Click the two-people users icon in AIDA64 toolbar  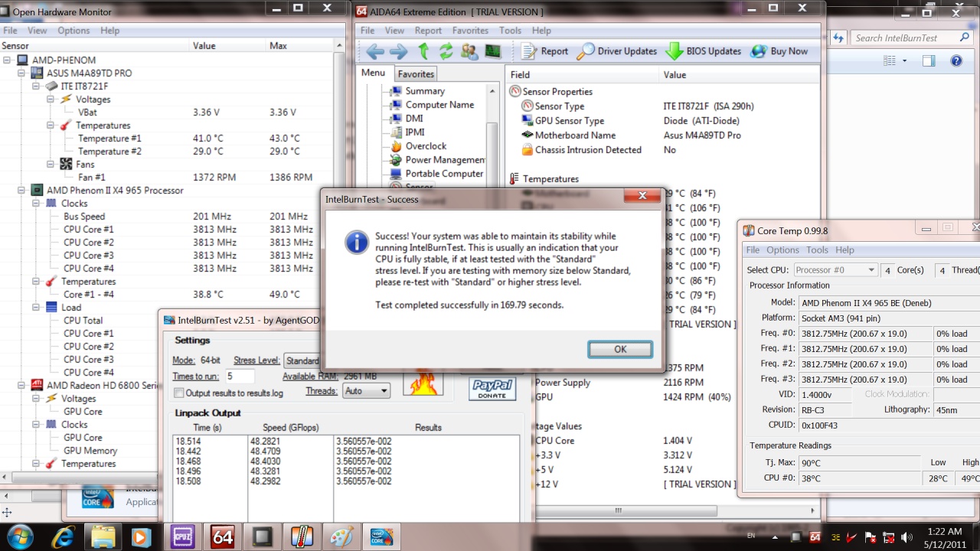[469, 51]
